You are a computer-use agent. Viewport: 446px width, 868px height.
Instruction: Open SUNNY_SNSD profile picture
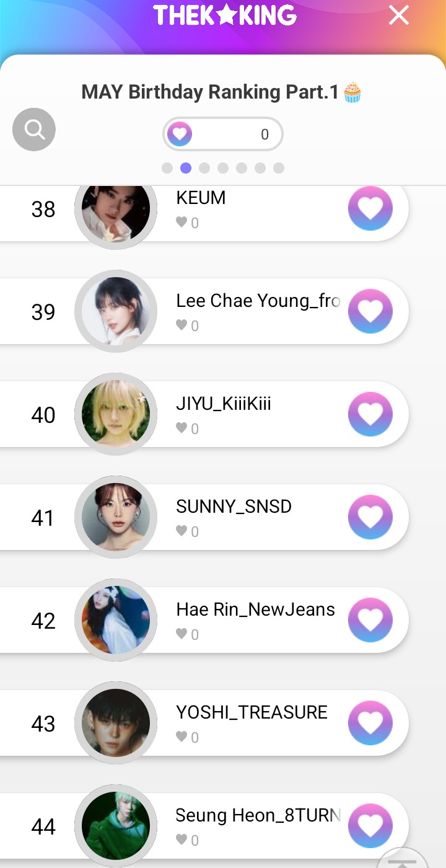pos(116,517)
